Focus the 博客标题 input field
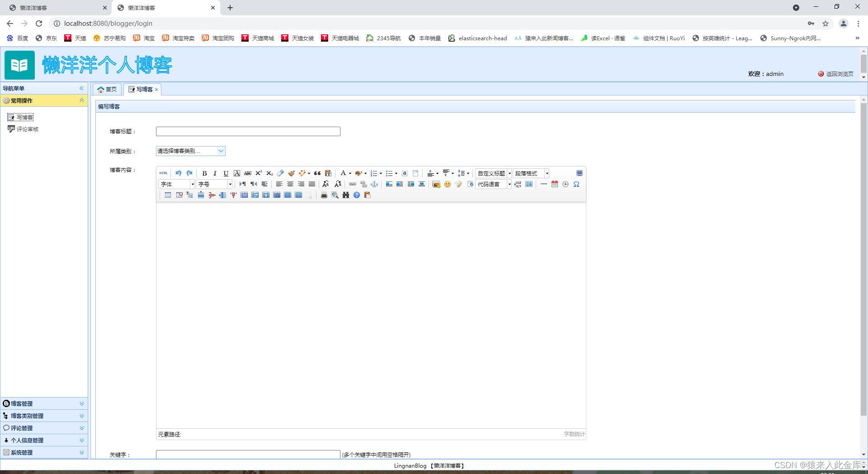Screen dimensions: 868x474 [x=248, y=131]
